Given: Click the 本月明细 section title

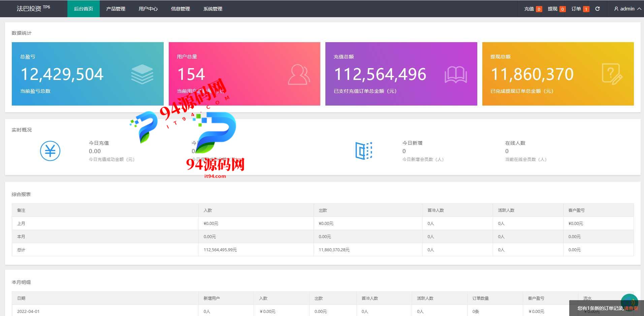Looking at the screenshot, I should (x=21, y=282).
